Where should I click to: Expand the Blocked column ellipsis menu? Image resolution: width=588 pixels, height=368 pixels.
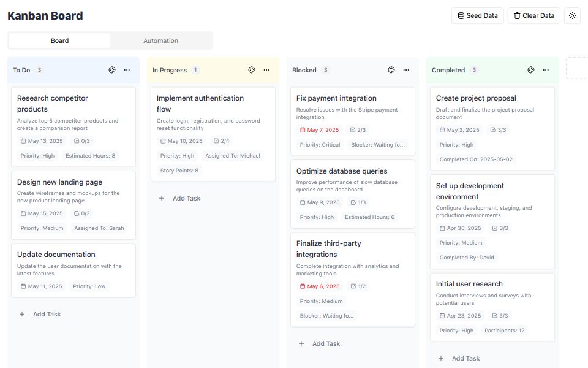406,70
